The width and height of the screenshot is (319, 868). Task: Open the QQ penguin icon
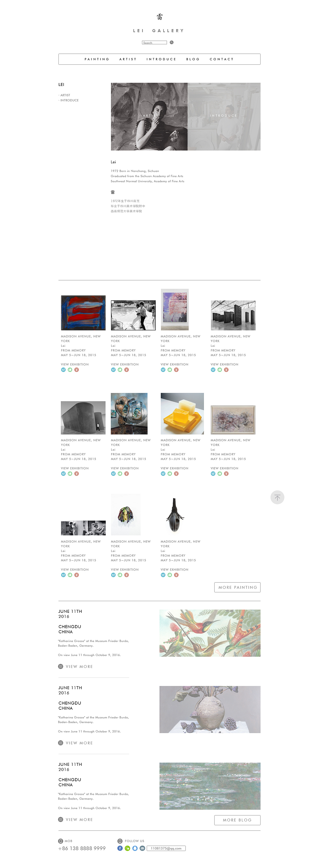click(135, 848)
